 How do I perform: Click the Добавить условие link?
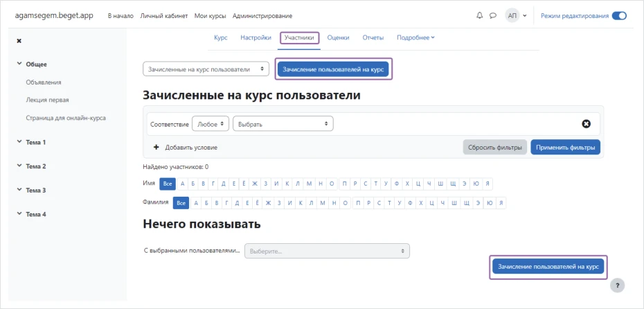pyautogui.click(x=191, y=147)
